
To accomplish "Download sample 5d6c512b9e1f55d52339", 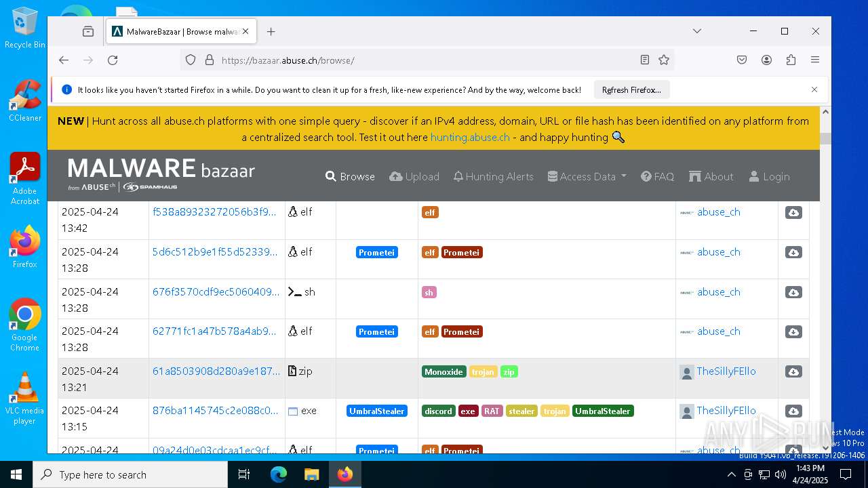I will pyautogui.click(x=793, y=252).
